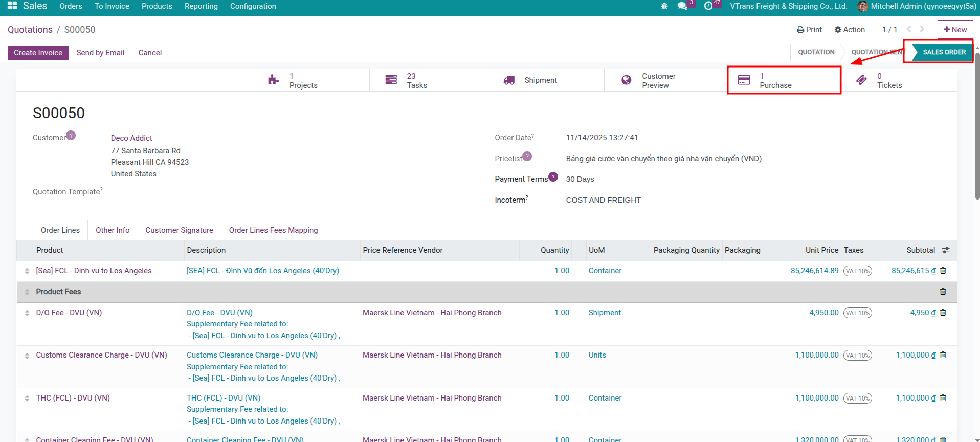
Task: Open column settings adjust icon
Action: (x=945, y=250)
